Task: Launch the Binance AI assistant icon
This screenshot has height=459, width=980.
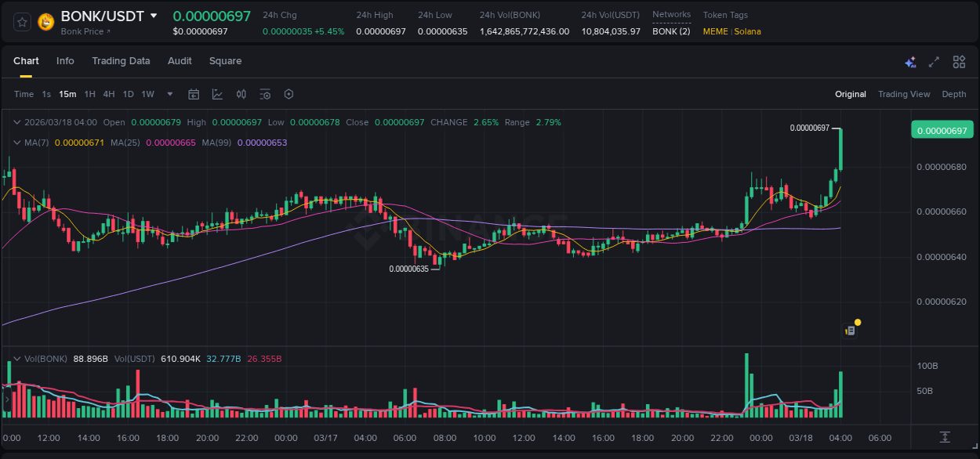Action: tap(910, 61)
